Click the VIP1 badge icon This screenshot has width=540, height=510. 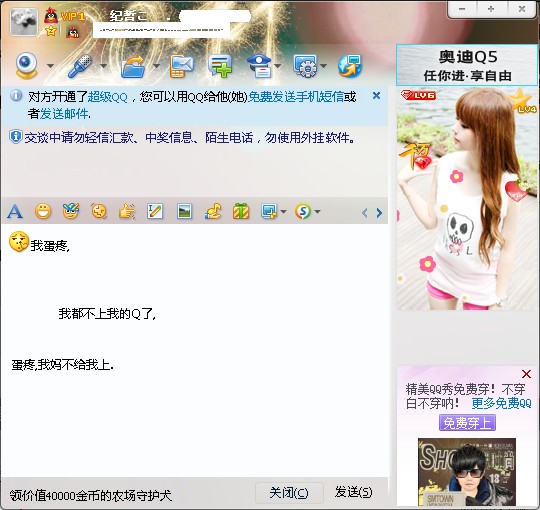(x=73, y=16)
